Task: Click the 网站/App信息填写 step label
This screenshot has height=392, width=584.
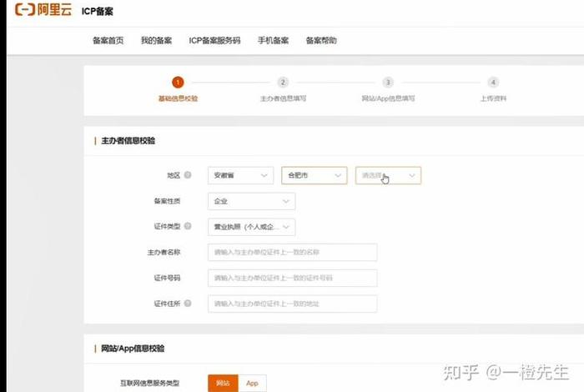Action: [x=388, y=98]
